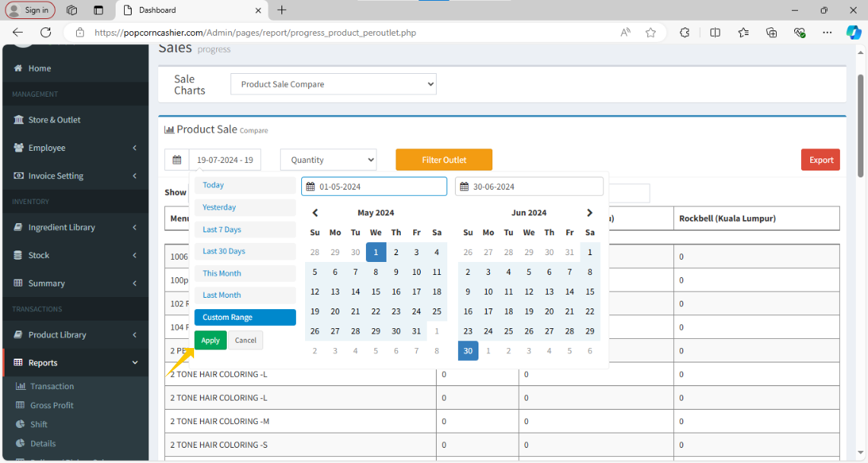Select May 15 in calendar
Screen dimensions: 868x463
(x=376, y=292)
